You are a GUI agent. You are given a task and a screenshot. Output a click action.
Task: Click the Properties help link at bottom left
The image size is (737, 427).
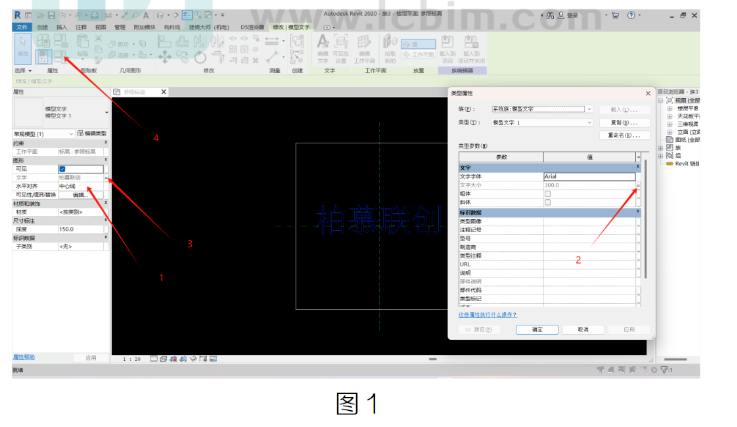(24, 357)
